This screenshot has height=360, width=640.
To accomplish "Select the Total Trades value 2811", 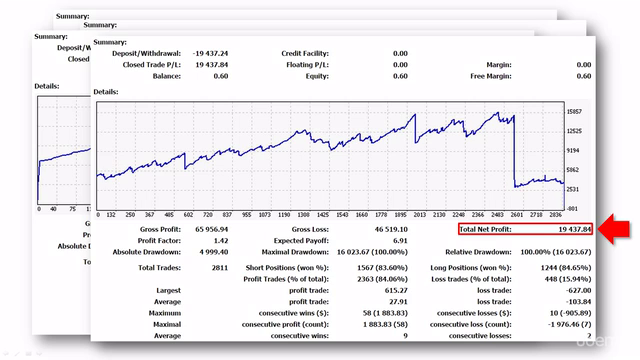I will tap(220, 268).
